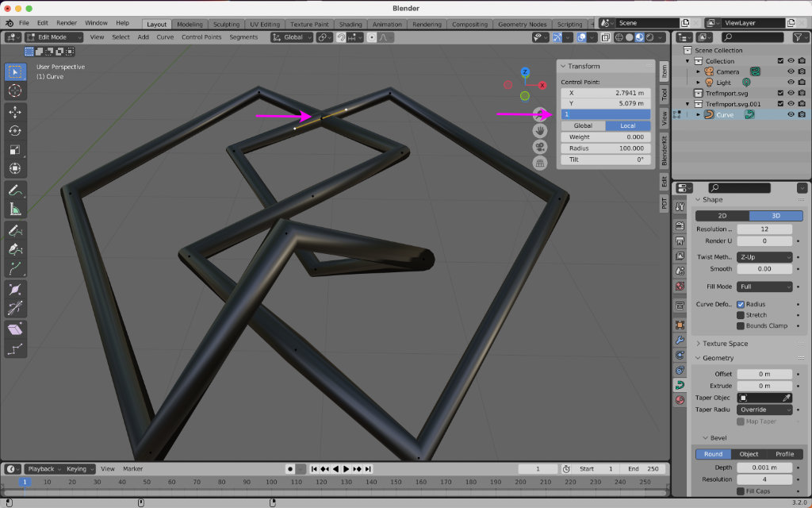Enable the Stretch checkbox
This screenshot has width=812, height=508.
[741, 315]
